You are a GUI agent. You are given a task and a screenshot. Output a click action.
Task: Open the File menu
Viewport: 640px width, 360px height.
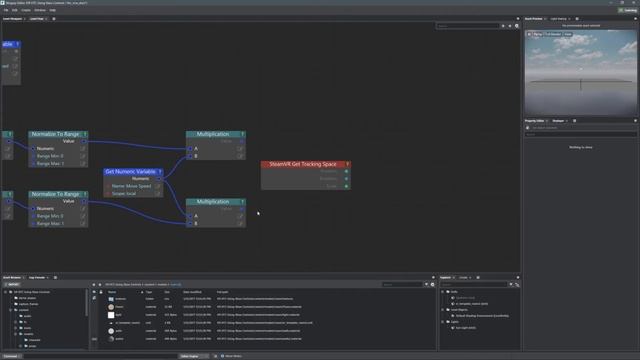pos(6,10)
